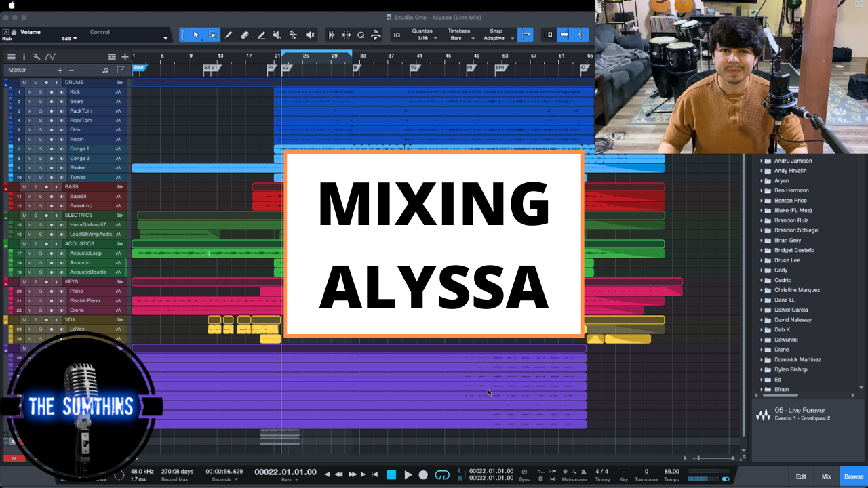Toggle the Loop button in transport

(442, 474)
